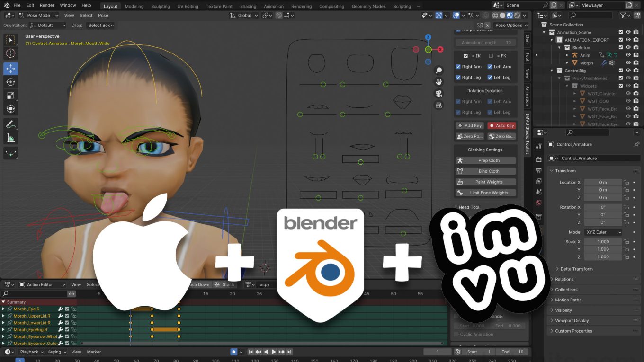Screen dimensions: 644x362
Task: Open Pose Options dropdown
Action: (x=511, y=26)
